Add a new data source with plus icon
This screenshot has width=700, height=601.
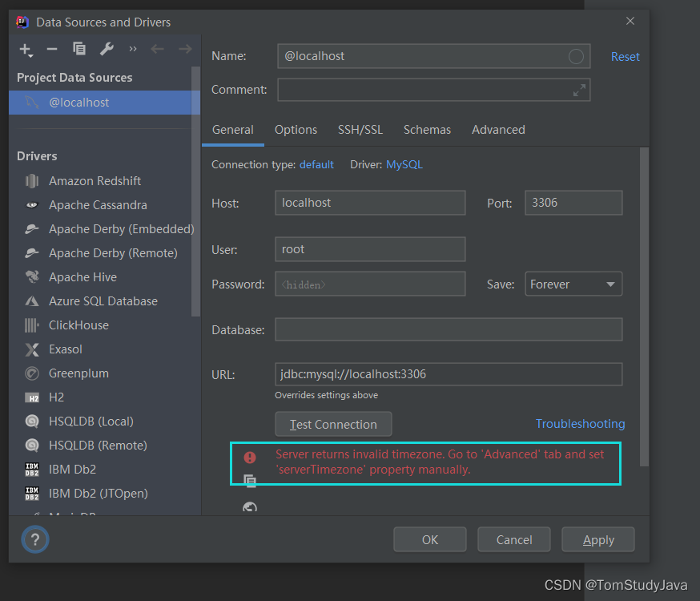26,50
